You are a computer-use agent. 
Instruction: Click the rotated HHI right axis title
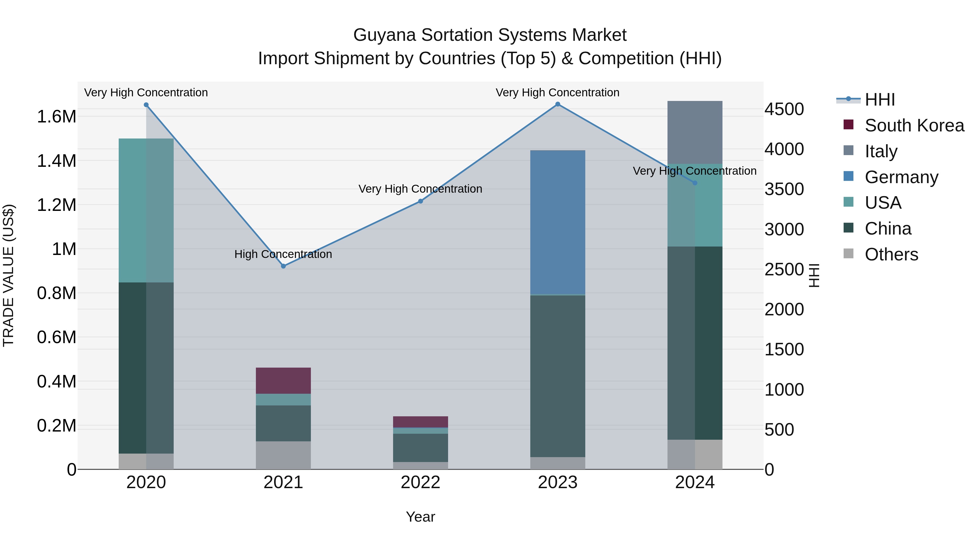click(x=814, y=275)
